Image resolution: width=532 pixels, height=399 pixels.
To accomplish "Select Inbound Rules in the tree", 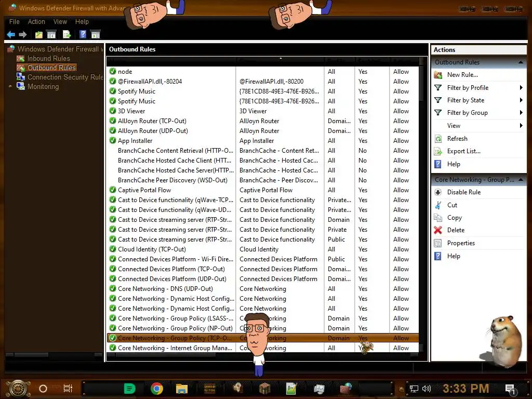I will click(x=48, y=58).
